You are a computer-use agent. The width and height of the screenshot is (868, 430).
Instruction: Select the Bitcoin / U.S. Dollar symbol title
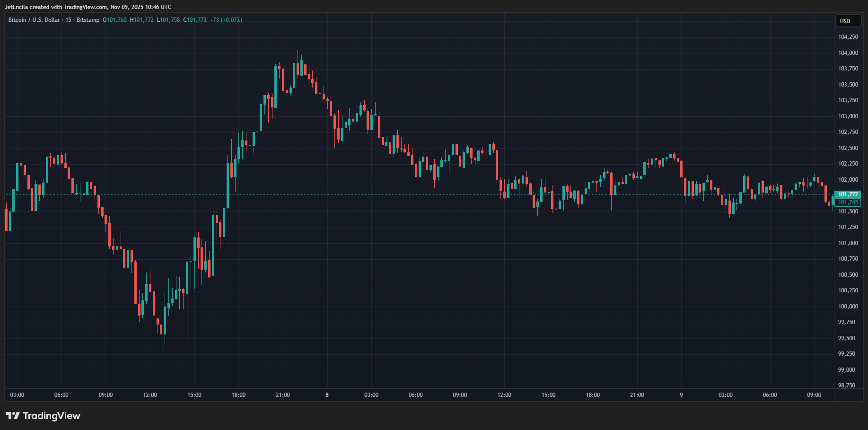click(34, 20)
